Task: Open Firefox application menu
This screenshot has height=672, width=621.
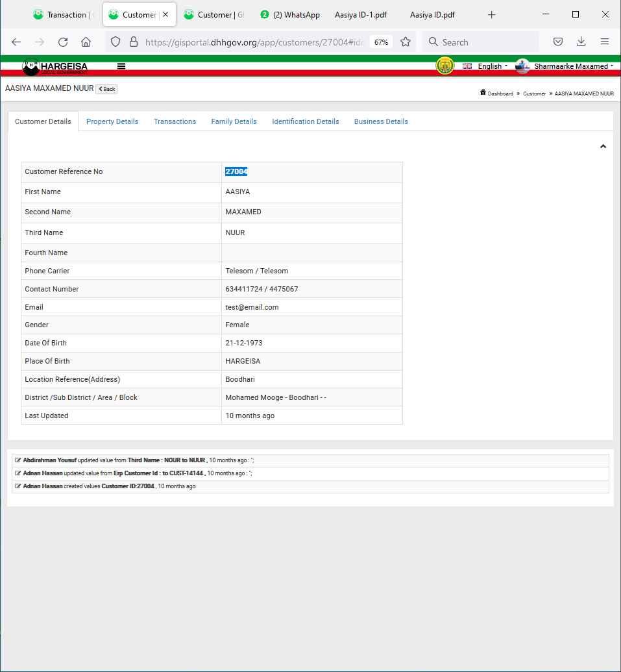Action: coord(605,42)
